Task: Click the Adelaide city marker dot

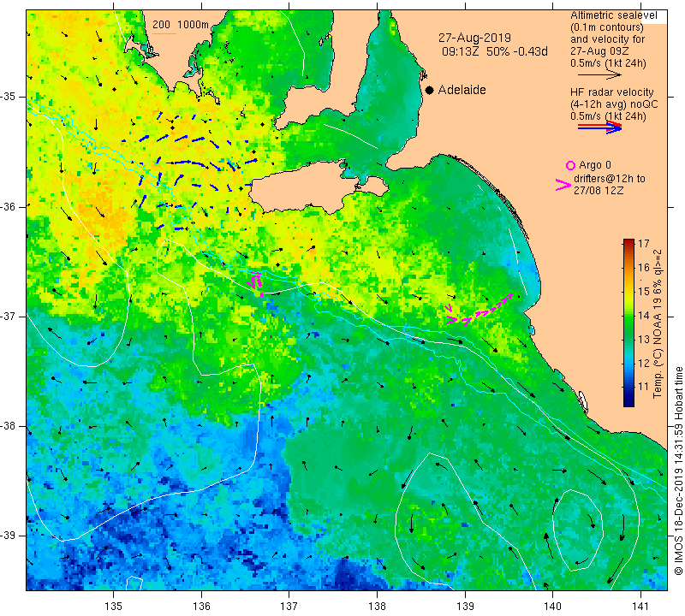Action: click(x=430, y=90)
